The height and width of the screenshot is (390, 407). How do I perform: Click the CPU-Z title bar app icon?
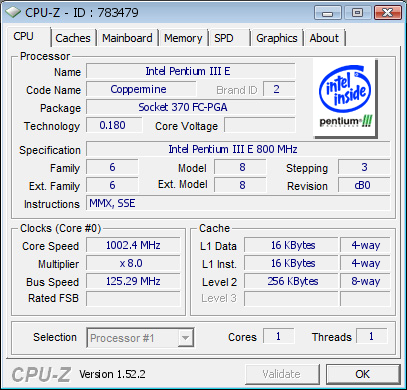(13, 13)
